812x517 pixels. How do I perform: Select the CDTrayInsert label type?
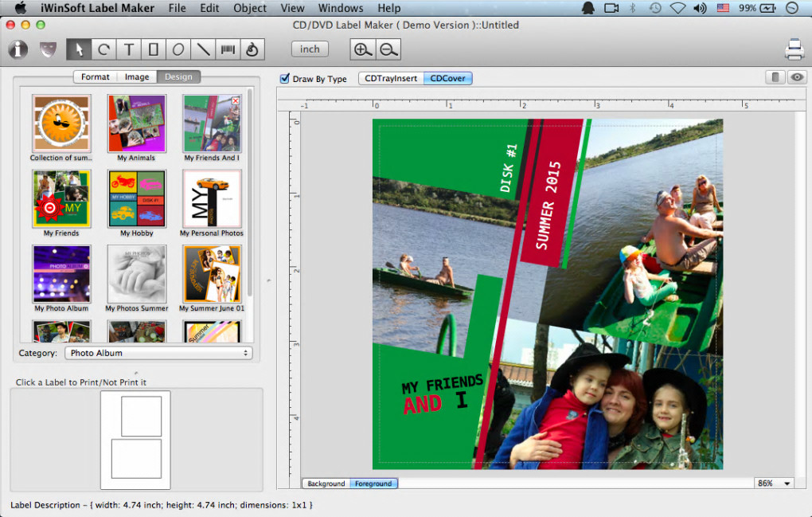(391, 78)
